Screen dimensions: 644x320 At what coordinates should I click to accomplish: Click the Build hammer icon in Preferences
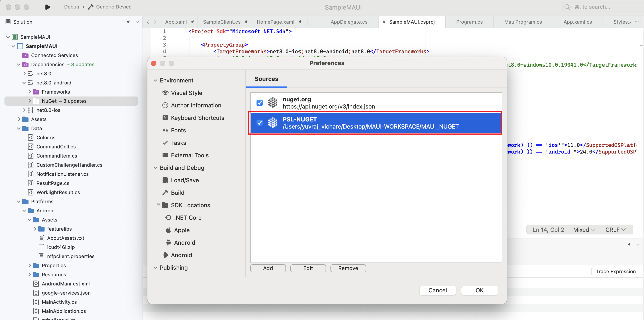click(165, 193)
